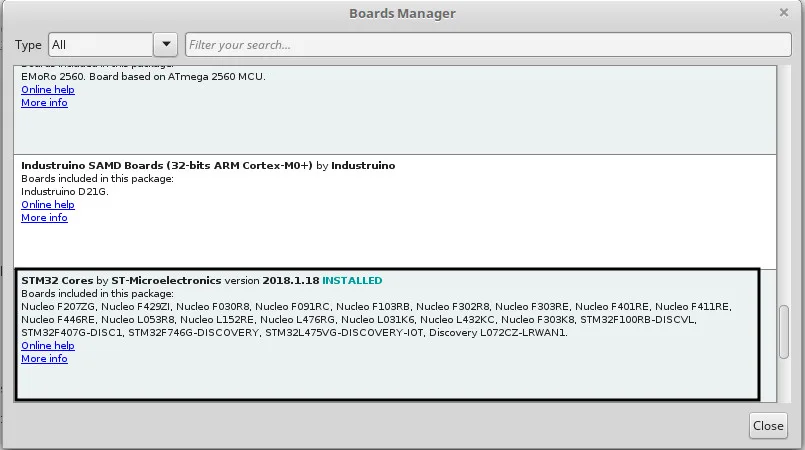Open More info link for Industruino SAMD
805x450 pixels.
click(x=44, y=218)
